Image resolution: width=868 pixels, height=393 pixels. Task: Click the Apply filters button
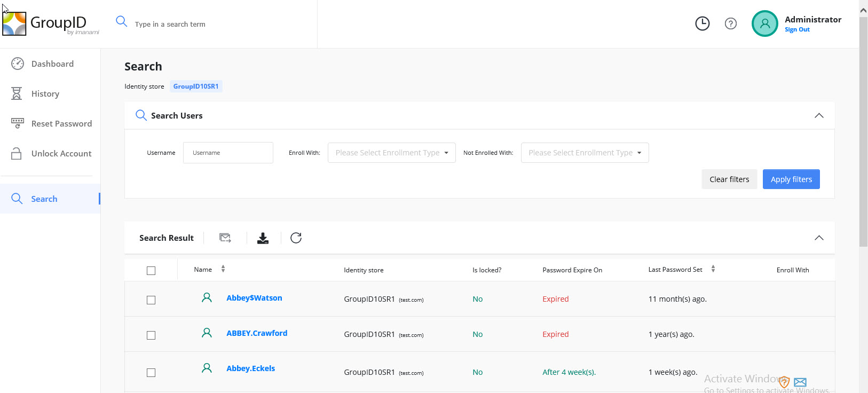[791, 179]
